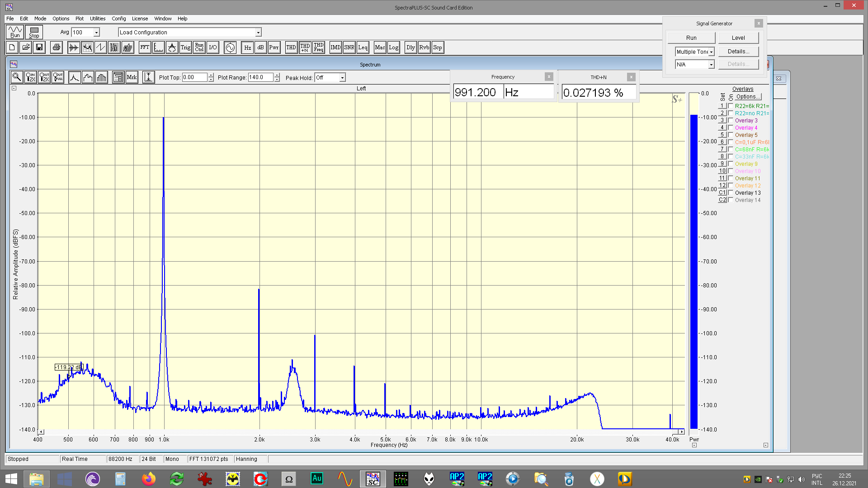
Task: Open the Peak Hold dropdown
Action: [x=342, y=78]
